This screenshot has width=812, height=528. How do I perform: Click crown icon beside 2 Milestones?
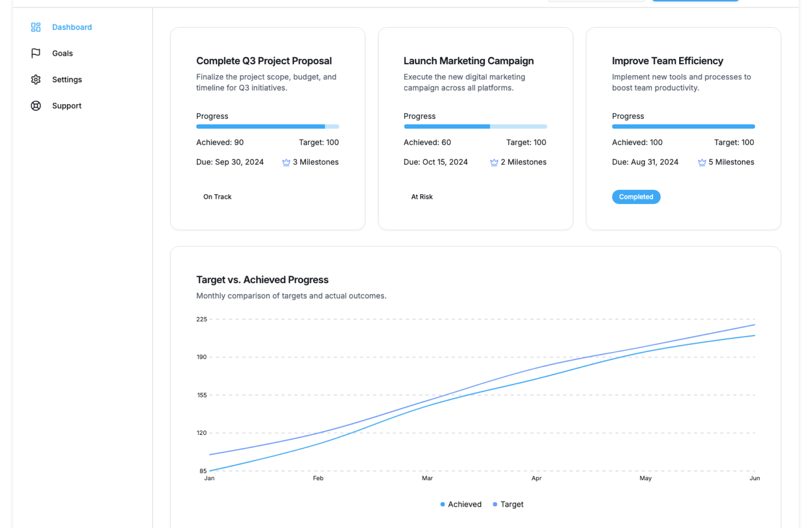click(494, 162)
